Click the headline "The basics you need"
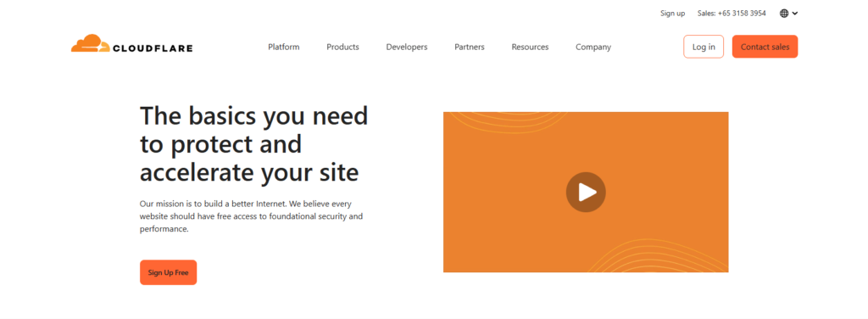Viewport: 868px width, 319px height. click(x=253, y=115)
